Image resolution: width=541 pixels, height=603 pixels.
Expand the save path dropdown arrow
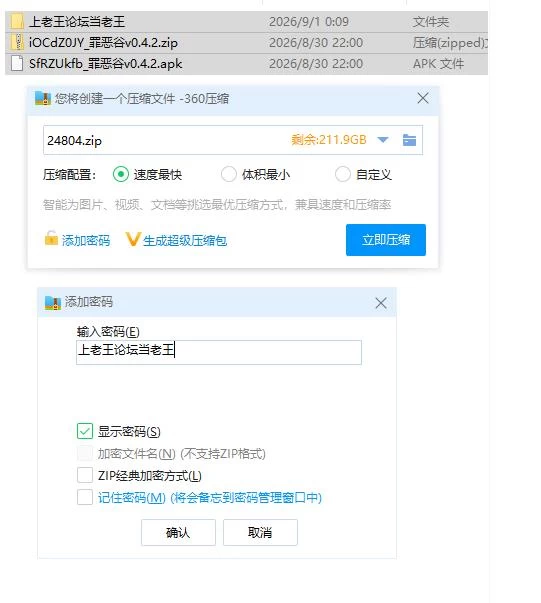(383, 140)
